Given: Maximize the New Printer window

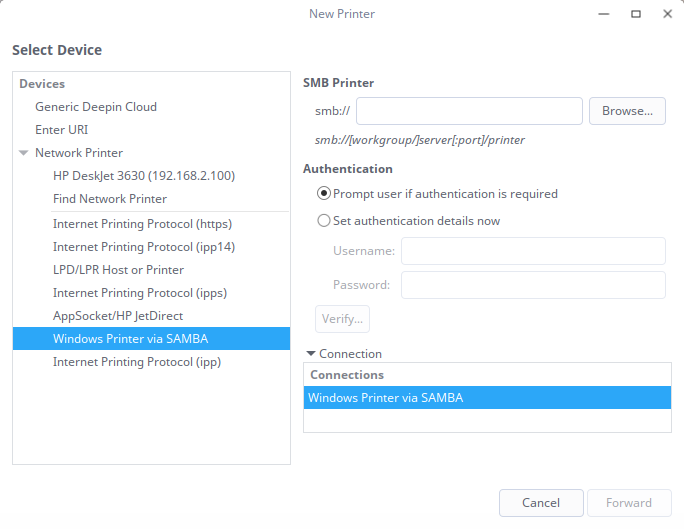Looking at the screenshot, I should (635, 14).
